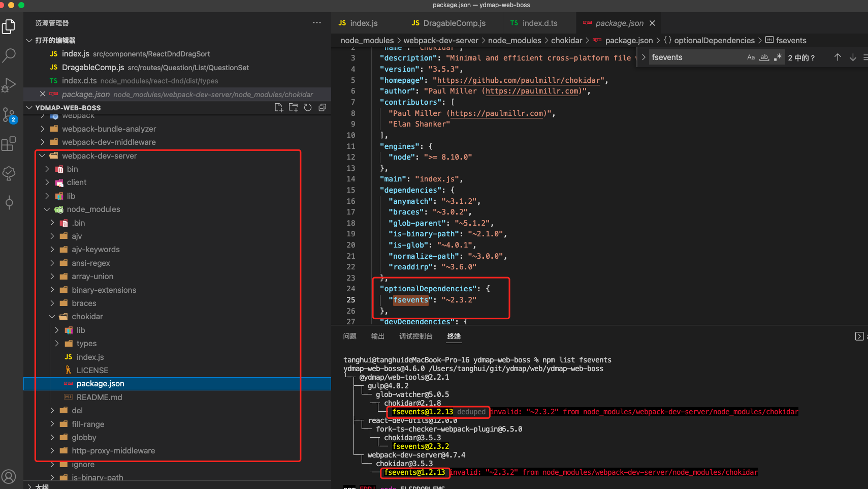Click the Next Match arrow in find widget
Screen dimensions: 868x489
853,57
